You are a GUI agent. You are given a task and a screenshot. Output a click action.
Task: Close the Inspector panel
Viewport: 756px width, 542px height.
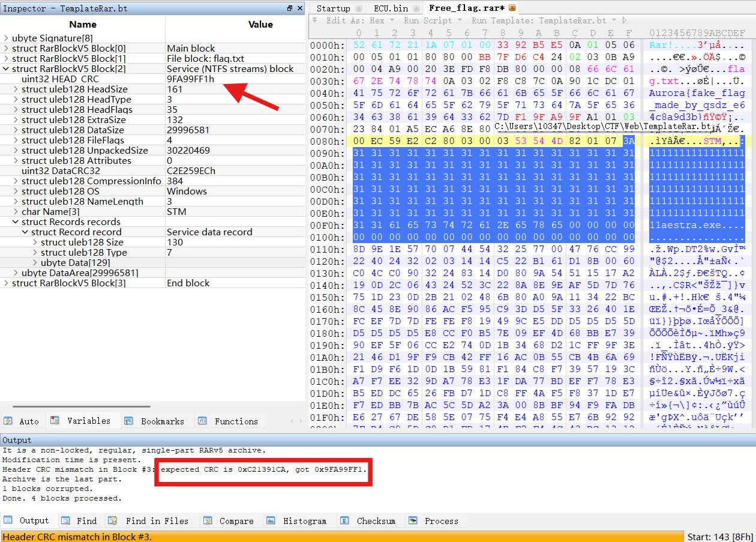click(300, 8)
